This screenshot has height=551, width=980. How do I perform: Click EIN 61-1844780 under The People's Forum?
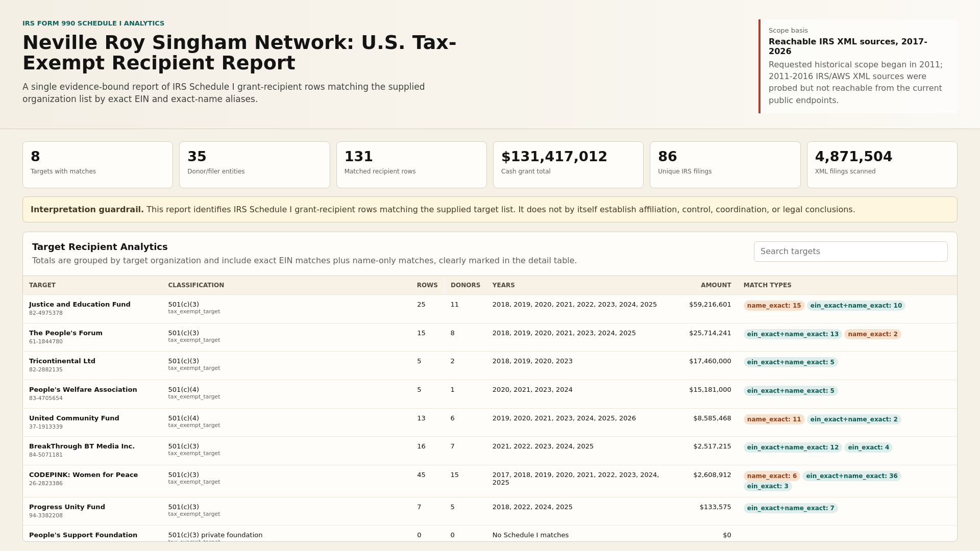[46, 342]
